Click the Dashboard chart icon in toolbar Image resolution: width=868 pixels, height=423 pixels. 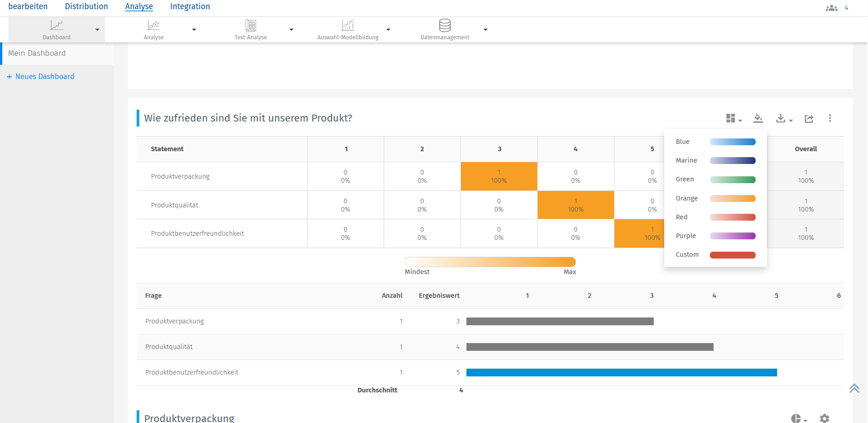[x=57, y=26]
